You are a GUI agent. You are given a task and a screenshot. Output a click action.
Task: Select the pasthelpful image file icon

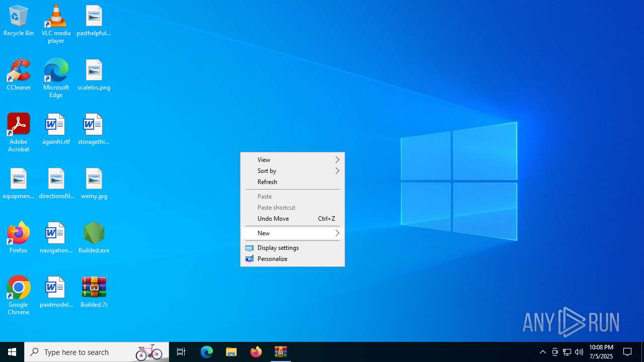pos(94,21)
